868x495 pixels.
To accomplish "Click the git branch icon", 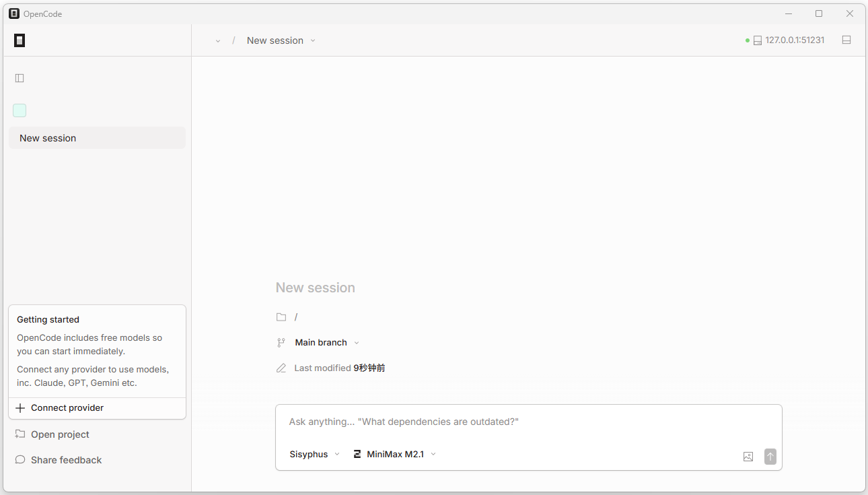I will (281, 343).
